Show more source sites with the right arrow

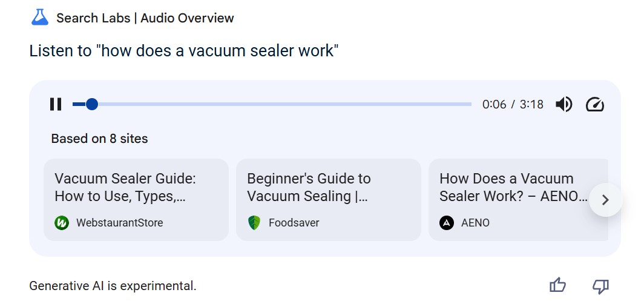pos(605,200)
